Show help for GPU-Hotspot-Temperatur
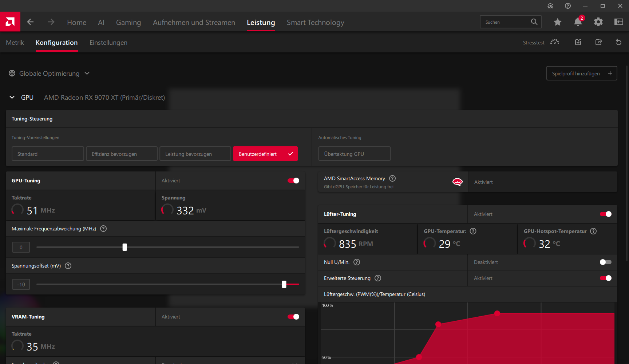Screen dimensions: 629x364 [593, 231]
